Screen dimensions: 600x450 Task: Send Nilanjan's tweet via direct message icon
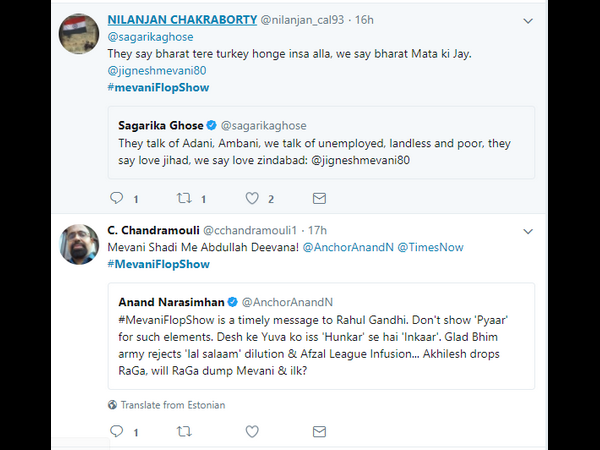point(319,199)
